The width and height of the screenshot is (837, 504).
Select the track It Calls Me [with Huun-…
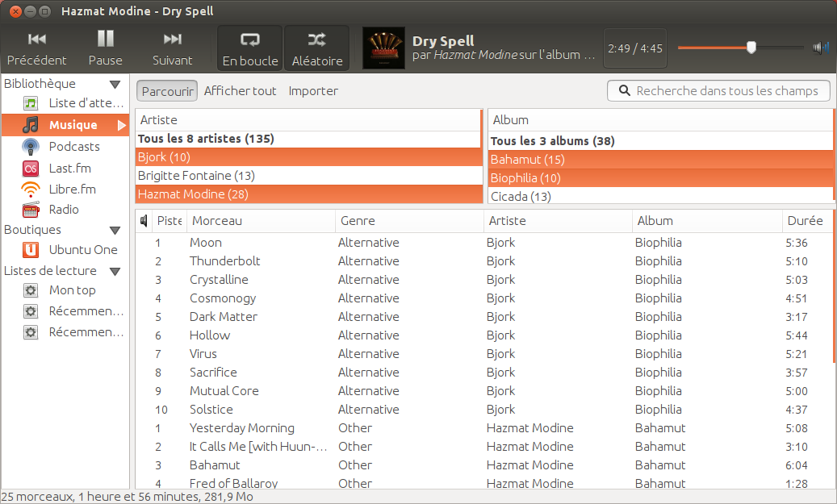click(483, 447)
